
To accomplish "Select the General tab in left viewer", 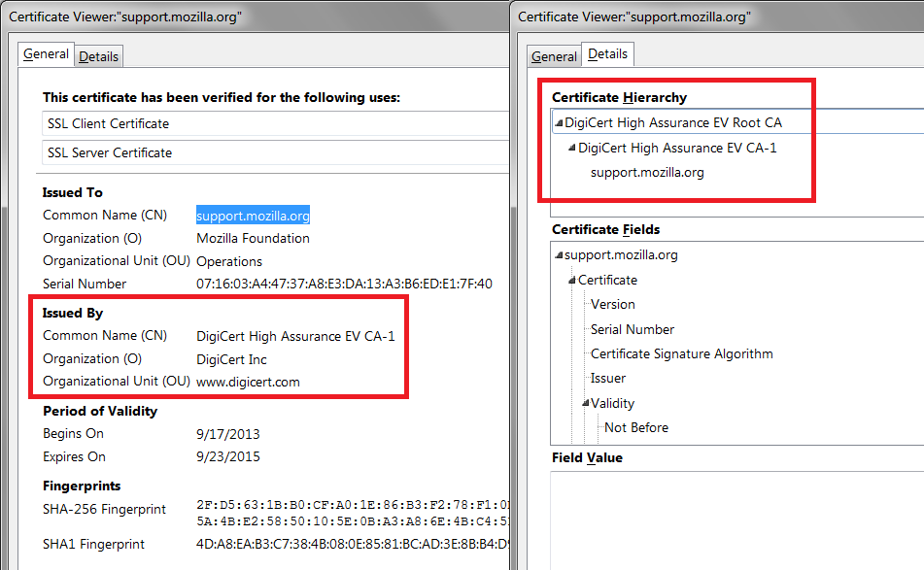I will (46, 54).
